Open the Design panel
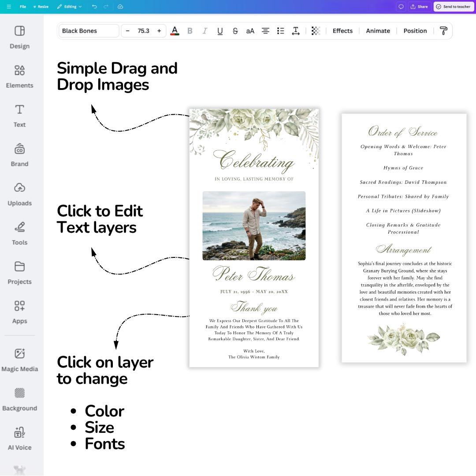Viewport: 476px width, 476px height. point(19,37)
